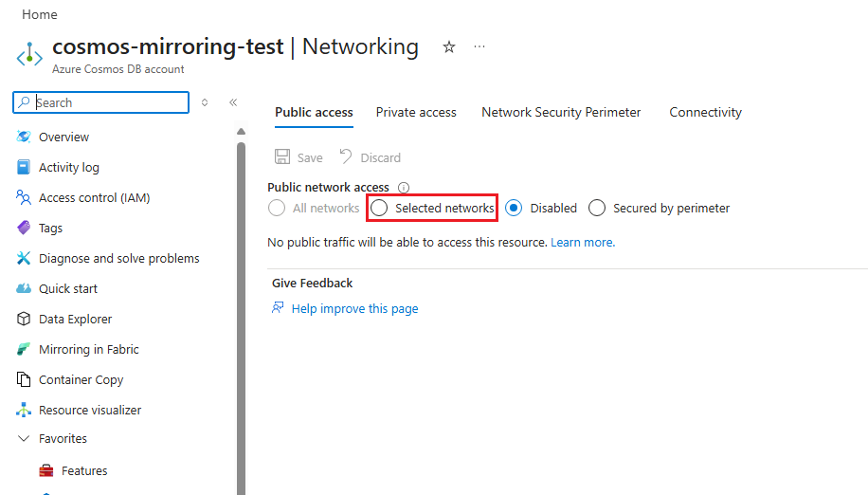Viewport: 868px width, 495px height.
Task: Click the Cosmos DB account icon beside the title
Action: (29, 55)
